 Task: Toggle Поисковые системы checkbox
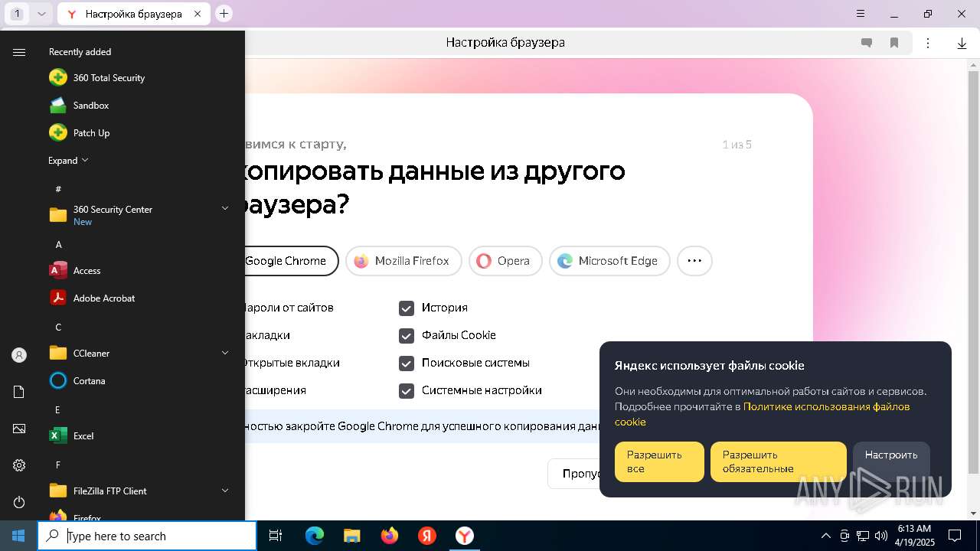(407, 363)
